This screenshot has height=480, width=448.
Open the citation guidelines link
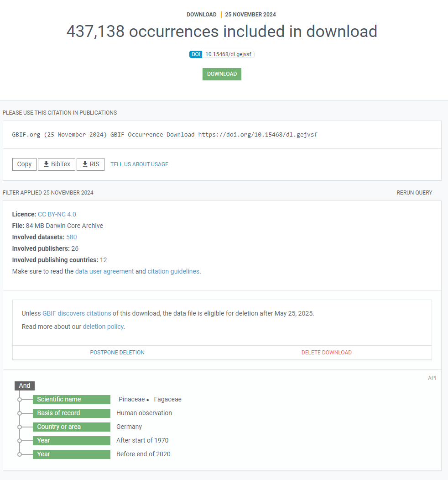(x=173, y=271)
